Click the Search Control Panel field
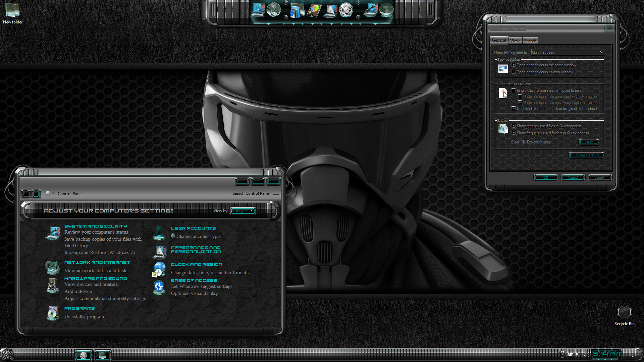This screenshot has height=362, width=644. (251, 193)
